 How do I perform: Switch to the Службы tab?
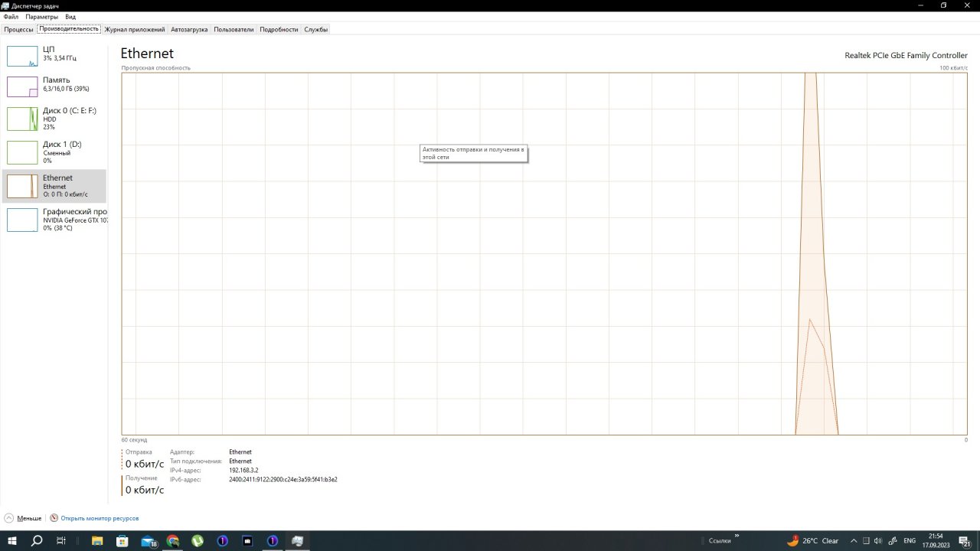point(315,29)
